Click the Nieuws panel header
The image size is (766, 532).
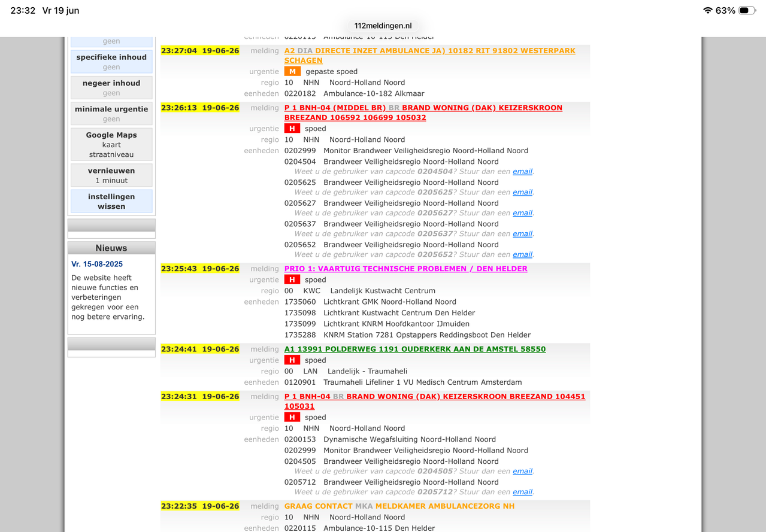pos(111,248)
